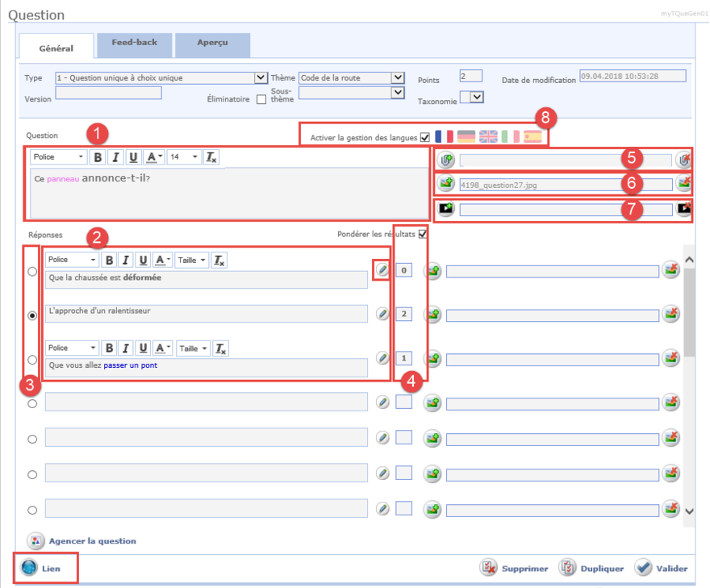Click the Dupliquer button
This screenshot has width=710, height=588.
(x=592, y=568)
